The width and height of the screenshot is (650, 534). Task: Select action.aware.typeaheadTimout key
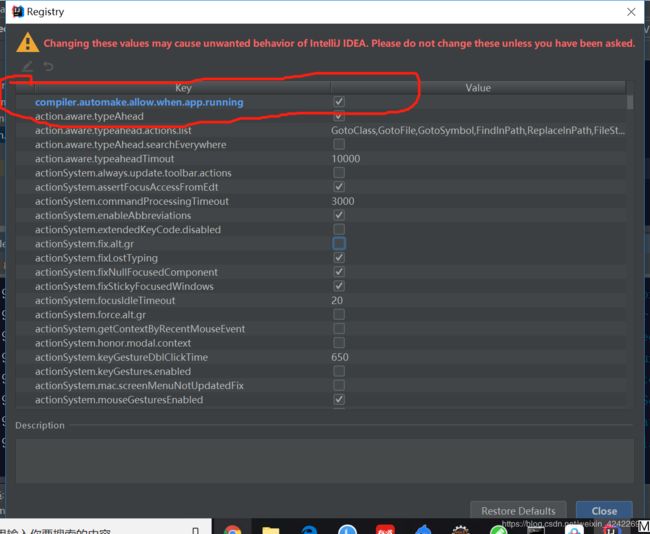pyautogui.click(x=104, y=158)
